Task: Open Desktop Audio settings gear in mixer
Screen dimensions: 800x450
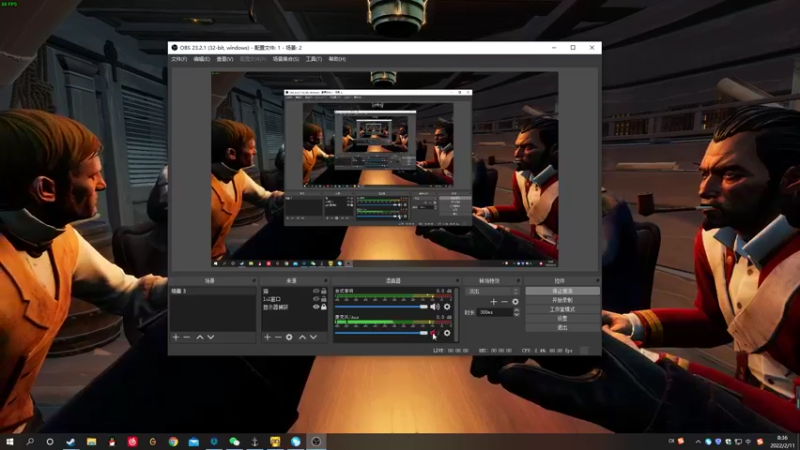Action: [x=447, y=307]
